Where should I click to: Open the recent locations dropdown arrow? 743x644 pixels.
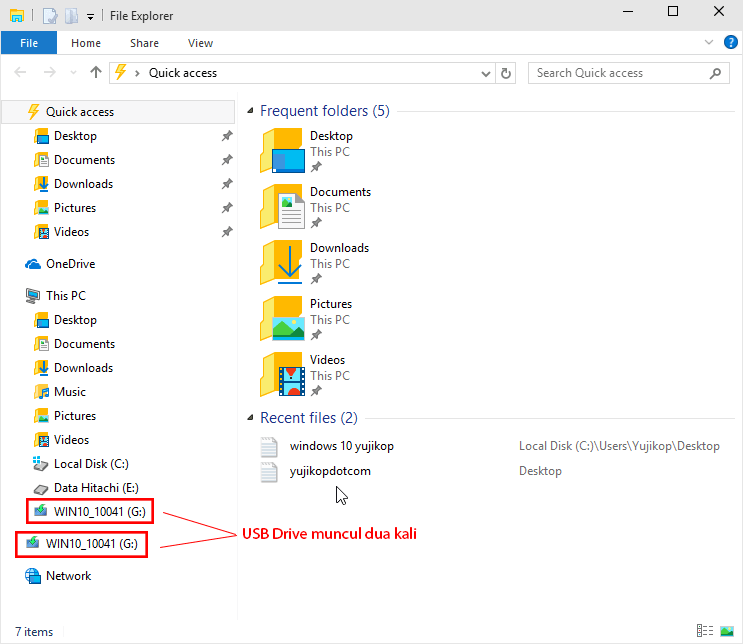point(73,73)
